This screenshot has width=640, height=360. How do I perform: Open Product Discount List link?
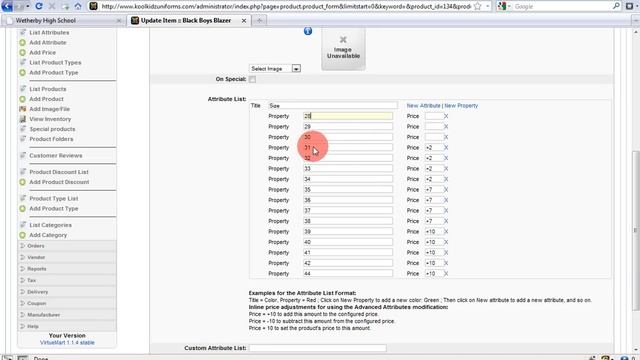pyautogui.click(x=59, y=172)
